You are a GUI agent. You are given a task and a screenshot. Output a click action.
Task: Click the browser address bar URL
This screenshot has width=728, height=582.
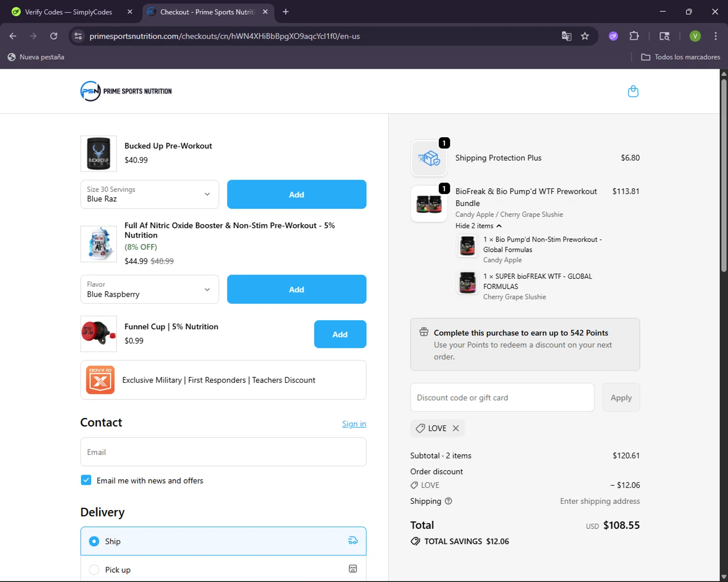[225, 36]
